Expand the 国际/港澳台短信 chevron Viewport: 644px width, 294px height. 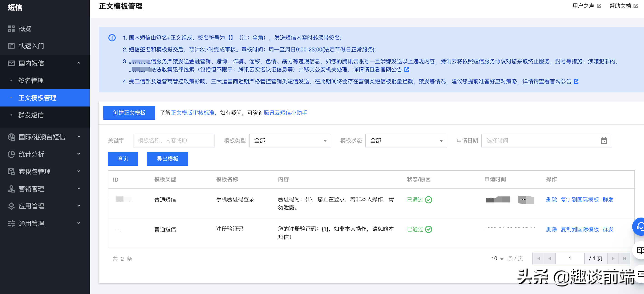tap(79, 137)
